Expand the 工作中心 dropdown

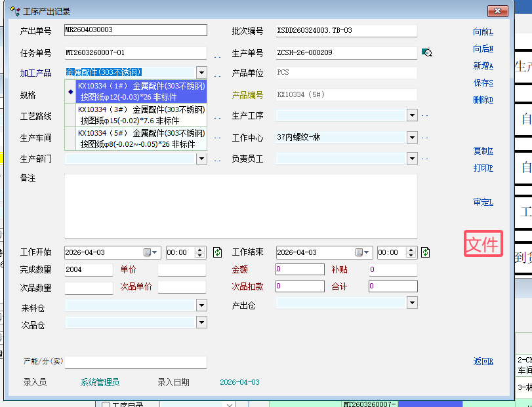(x=412, y=138)
